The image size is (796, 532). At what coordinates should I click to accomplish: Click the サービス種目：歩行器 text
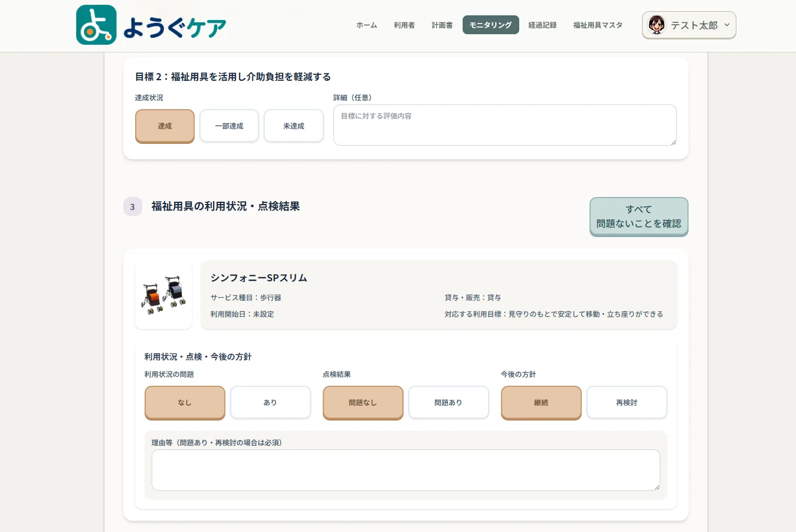click(245, 298)
